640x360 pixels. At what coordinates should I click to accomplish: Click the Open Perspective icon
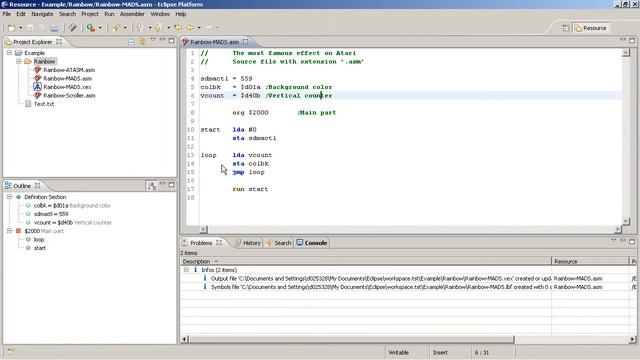(x=565, y=28)
